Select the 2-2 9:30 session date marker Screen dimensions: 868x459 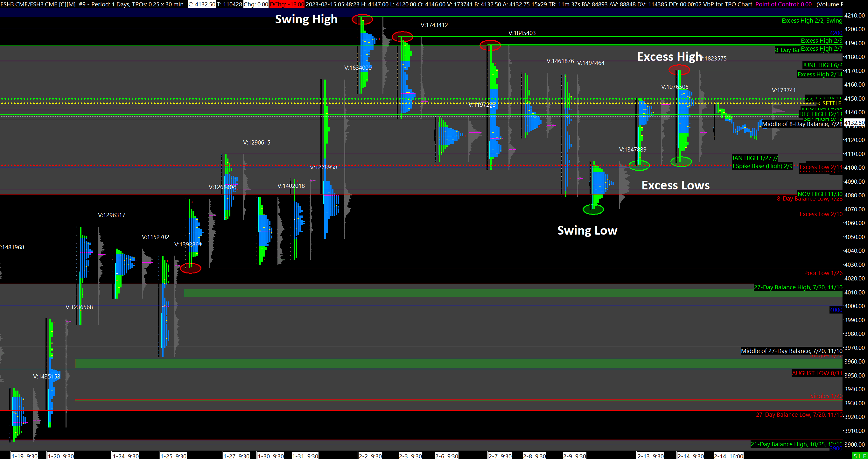[370, 456]
